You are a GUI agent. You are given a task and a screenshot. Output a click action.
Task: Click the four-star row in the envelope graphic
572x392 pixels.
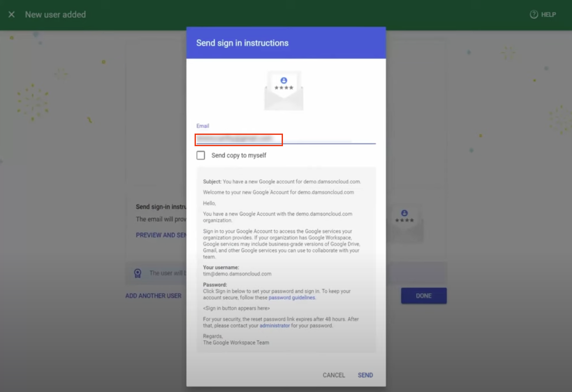tap(284, 87)
